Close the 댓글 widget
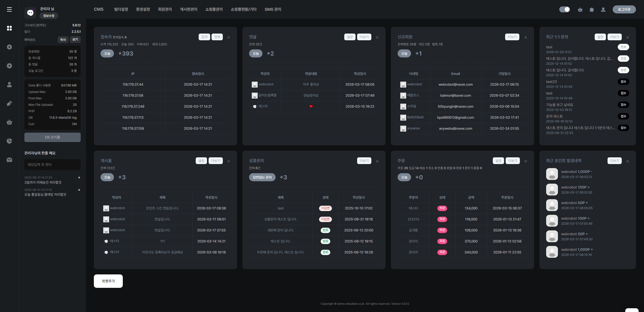 [x=377, y=38]
